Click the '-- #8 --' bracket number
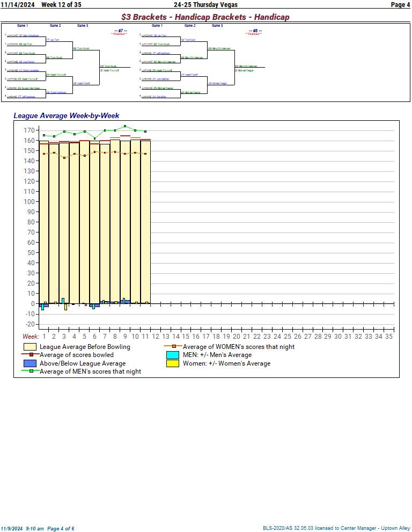This screenshot has height=532, width=412. [255, 31]
